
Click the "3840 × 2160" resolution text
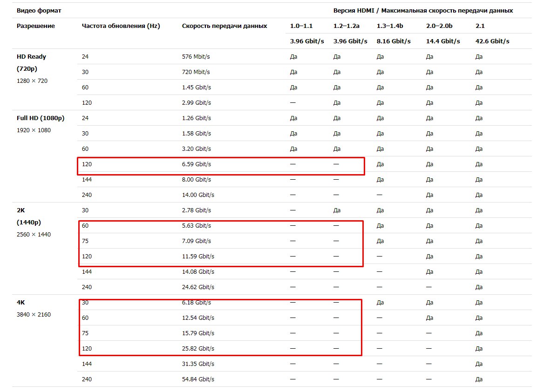[34, 315]
